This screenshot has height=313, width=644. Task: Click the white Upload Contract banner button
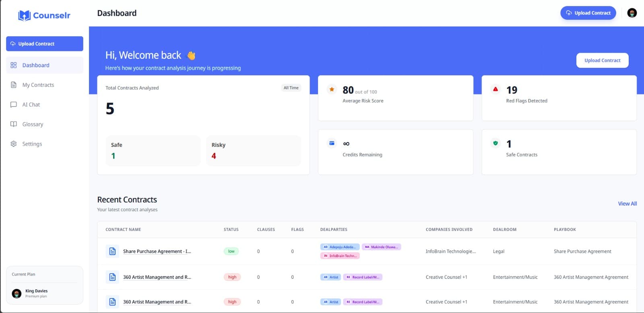602,60
